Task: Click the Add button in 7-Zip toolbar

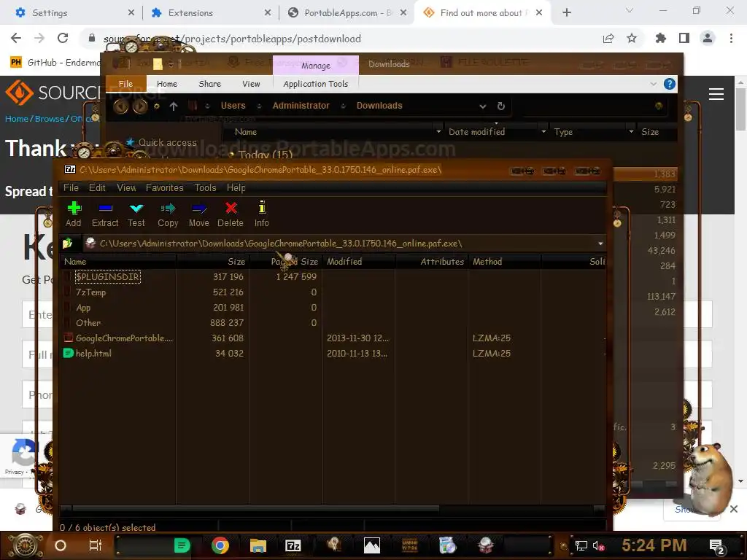Action: click(74, 214)
